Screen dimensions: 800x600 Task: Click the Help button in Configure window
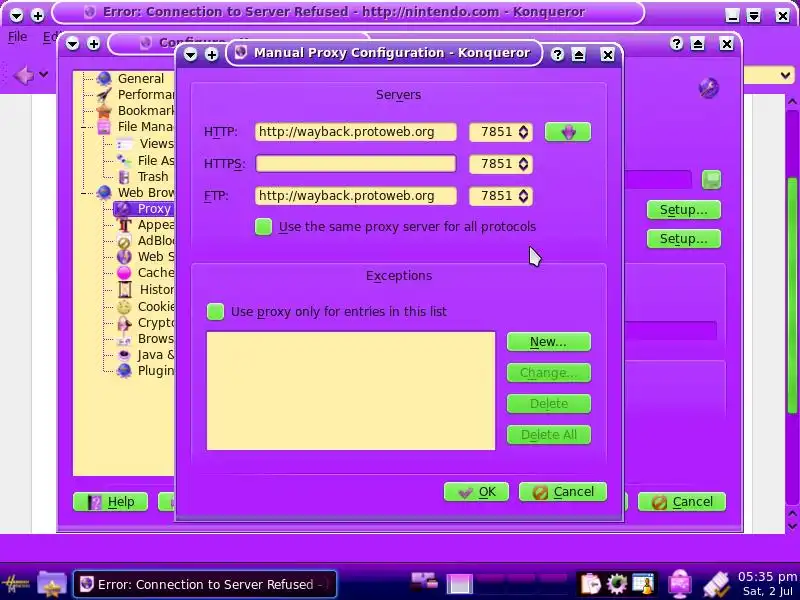111,502
